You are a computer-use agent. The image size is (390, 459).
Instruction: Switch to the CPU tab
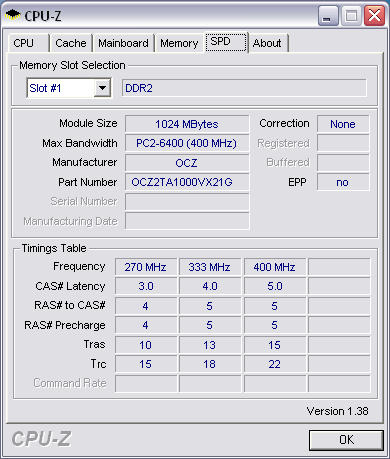pos(28,43)
